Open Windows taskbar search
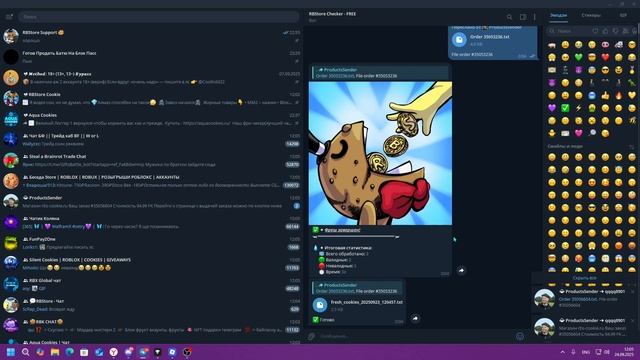 pyautogui.click(x=25, y=352)
